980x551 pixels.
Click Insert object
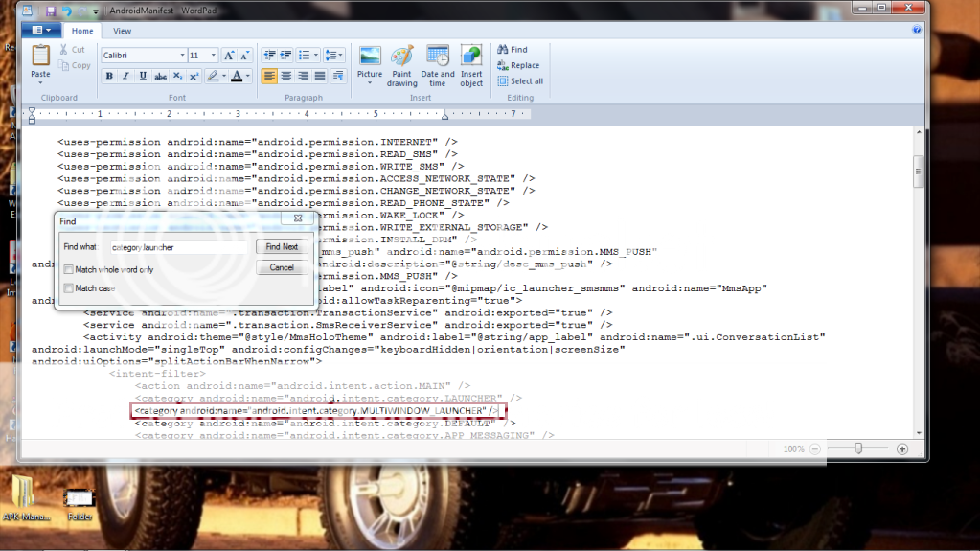471,66
